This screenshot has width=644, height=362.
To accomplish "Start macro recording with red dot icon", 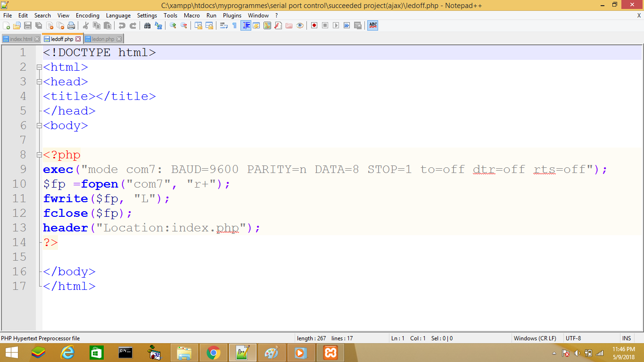I will tap(314, 25).
